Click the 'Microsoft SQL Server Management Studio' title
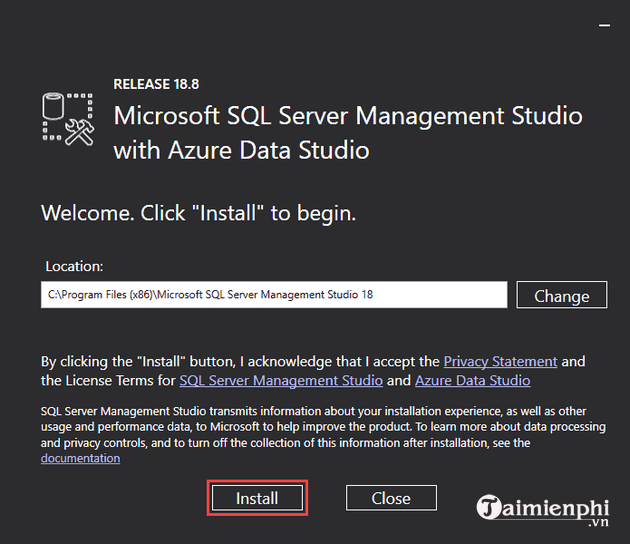This screenshot has height=544, width=630. [x=348, y=116]
